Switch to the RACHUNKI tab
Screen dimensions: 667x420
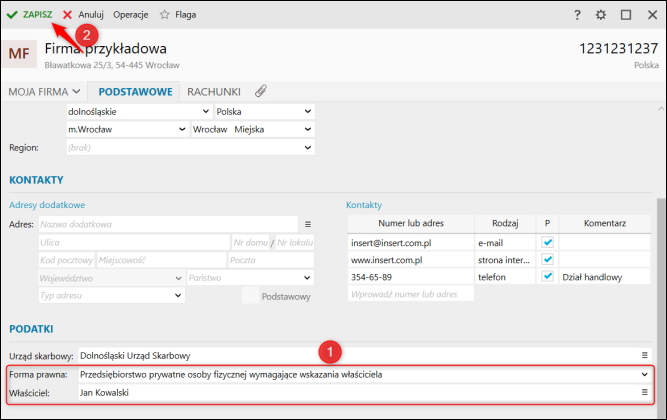pyautogui.click(x=214, y=92)
